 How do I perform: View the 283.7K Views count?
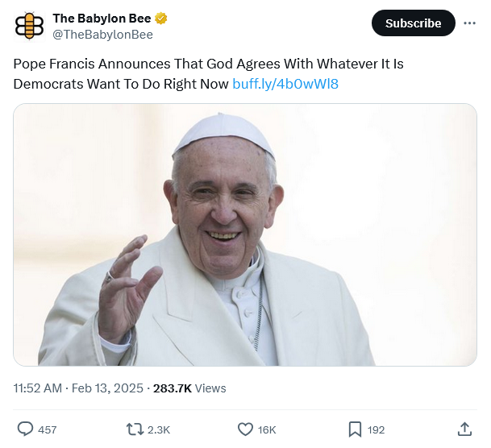coord(189,388)
